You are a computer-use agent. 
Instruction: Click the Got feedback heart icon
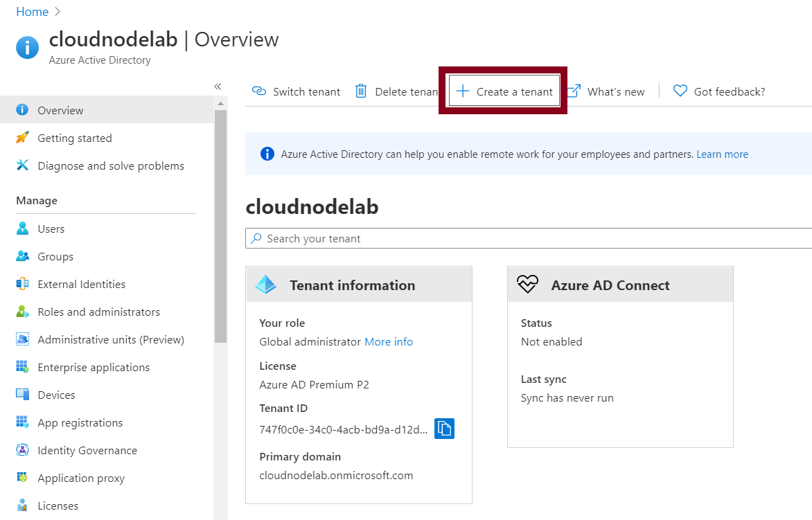coord(680,91)
